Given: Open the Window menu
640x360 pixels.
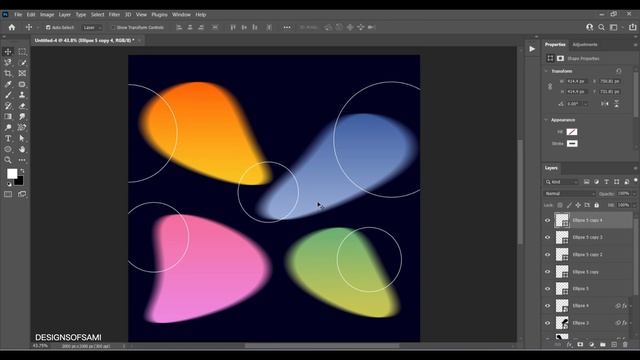Looking at the screenshot, I should (x=181, y=15).
